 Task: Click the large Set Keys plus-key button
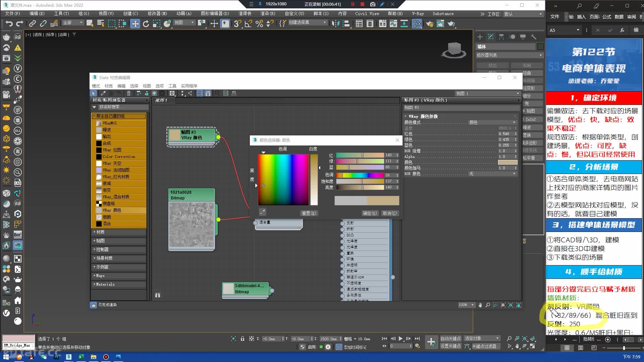[431, 342]
